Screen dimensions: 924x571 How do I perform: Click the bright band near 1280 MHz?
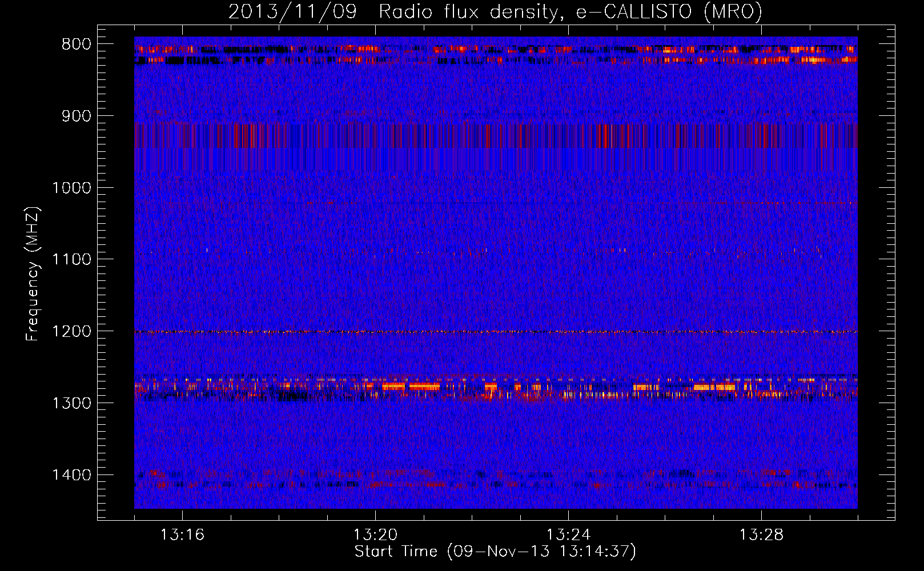[496, 388]
